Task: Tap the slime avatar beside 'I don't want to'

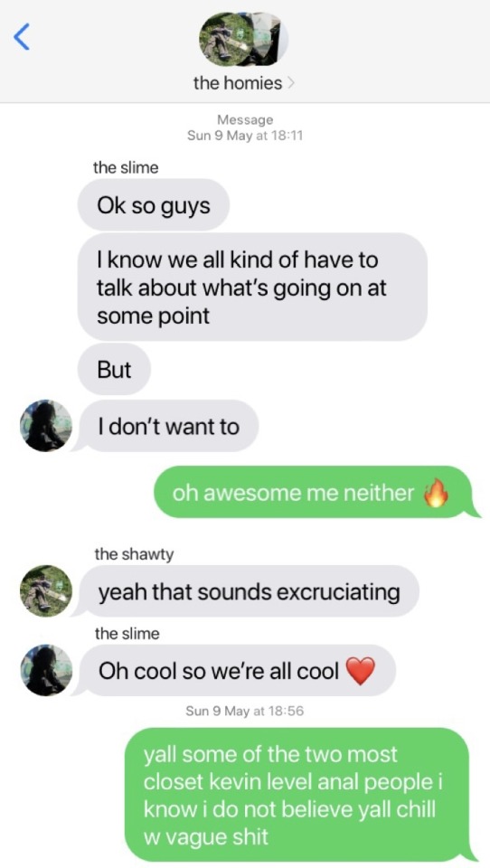Action: (x=46, y=426)
